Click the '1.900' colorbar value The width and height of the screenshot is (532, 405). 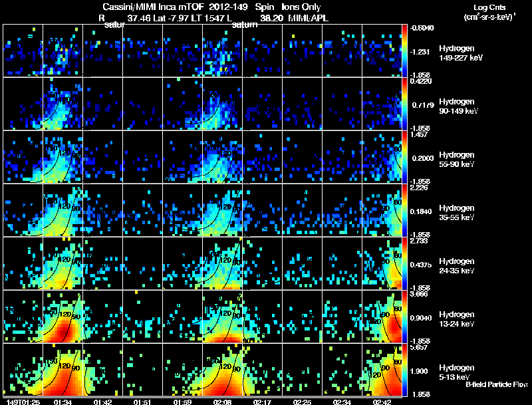coord(419,372)
